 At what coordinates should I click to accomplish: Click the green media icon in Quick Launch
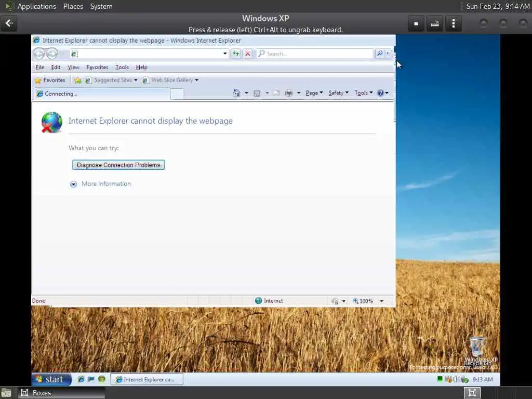[101, 379]
